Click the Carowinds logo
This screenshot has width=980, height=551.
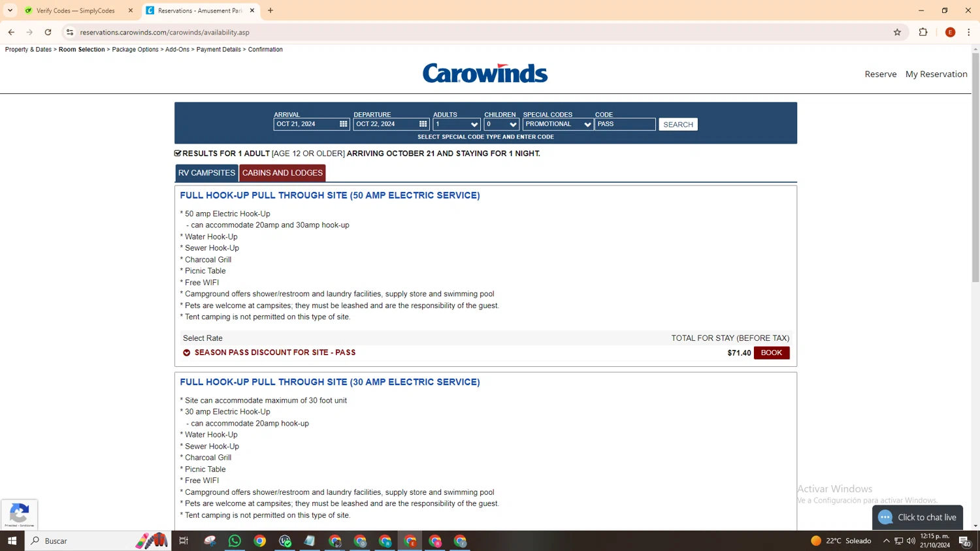click(x=485, y=73)
